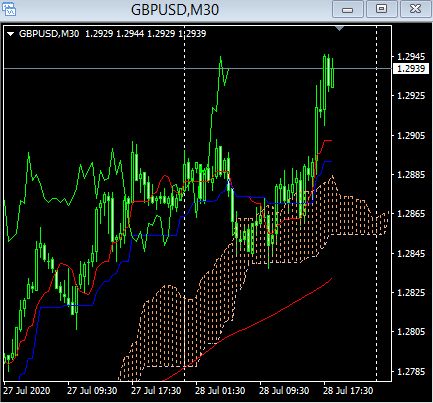Click the chart window icon in title bar
Viewport: 433px width, 403px height.
9,9
